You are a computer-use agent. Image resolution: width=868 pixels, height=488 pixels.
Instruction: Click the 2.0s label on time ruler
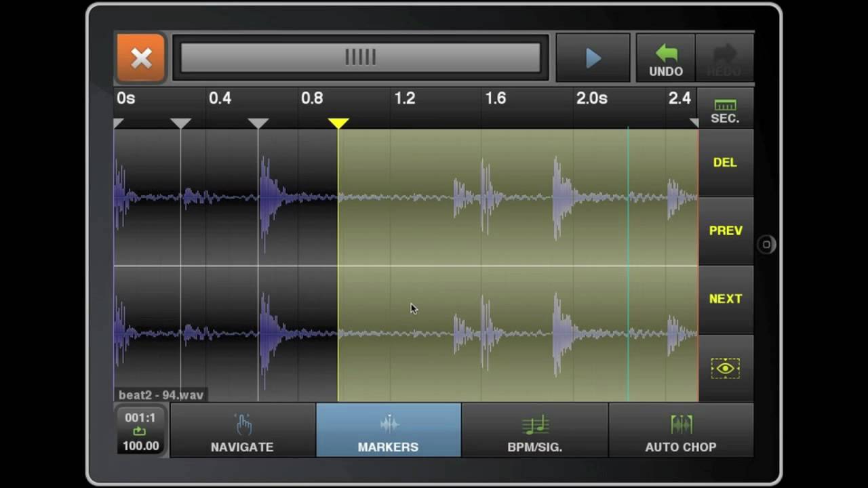tap(591, 98)
